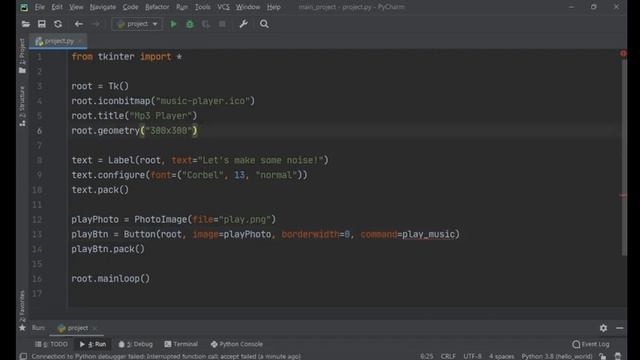Open the Python Console tool window button
This screenshot has height=360, width=640.
click(x=237, y=344)
